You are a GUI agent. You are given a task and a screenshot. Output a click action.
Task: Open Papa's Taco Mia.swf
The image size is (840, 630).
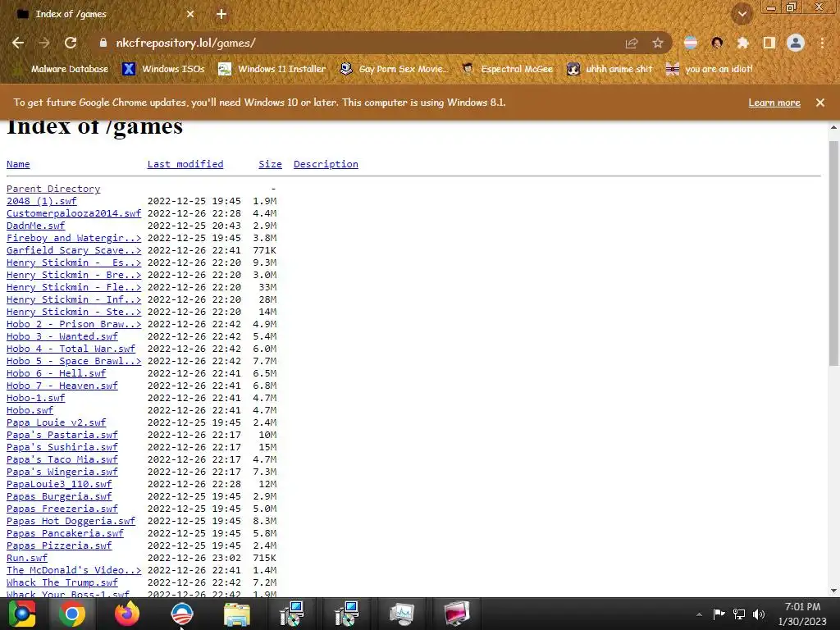coord(62,459)
